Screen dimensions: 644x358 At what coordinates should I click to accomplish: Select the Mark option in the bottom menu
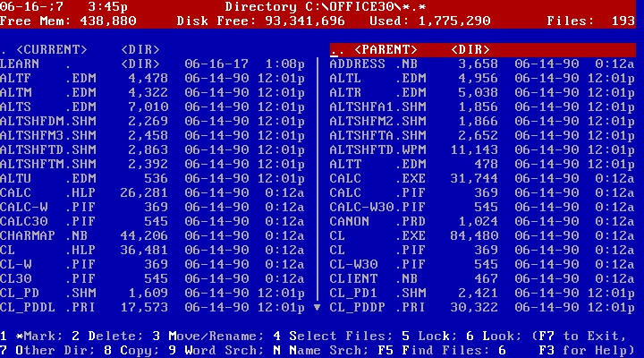(x=31, y=337)
